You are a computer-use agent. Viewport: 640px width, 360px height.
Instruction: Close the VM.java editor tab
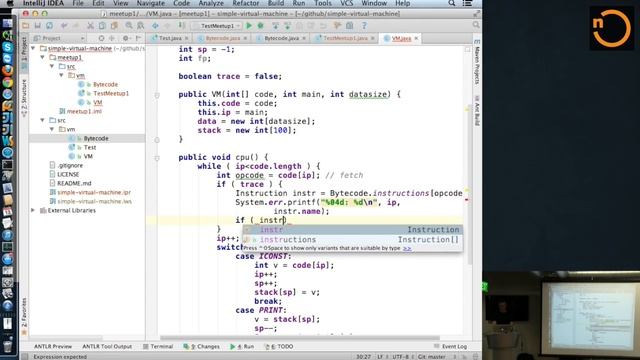click(416, 38)
